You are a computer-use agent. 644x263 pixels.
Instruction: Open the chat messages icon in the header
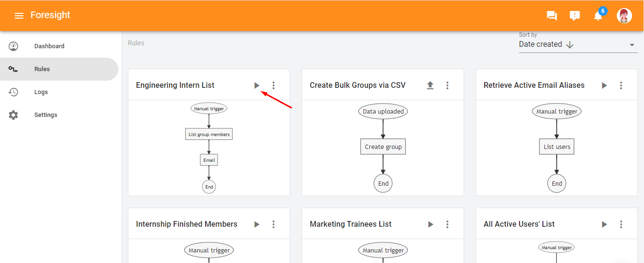pos(552,16)
